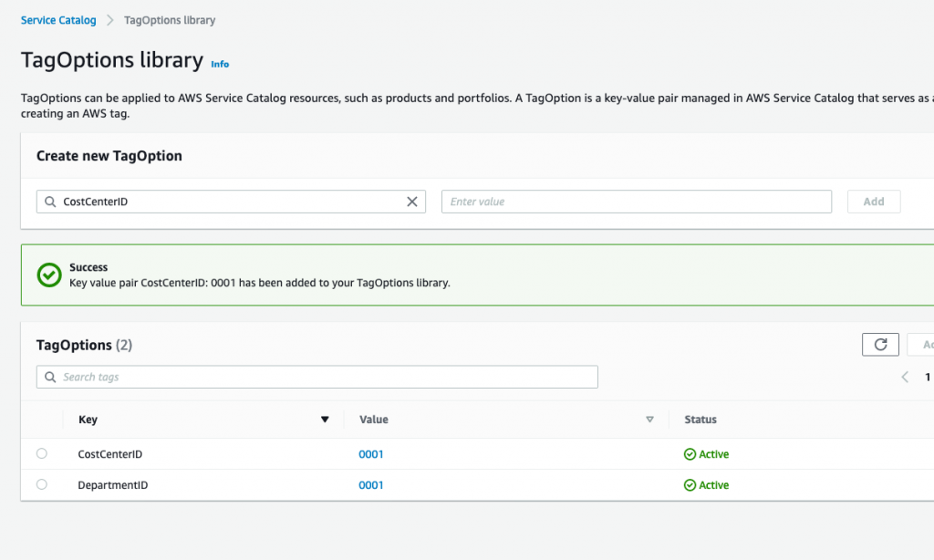Open the Value column filter dropdown

pos(649,419)
